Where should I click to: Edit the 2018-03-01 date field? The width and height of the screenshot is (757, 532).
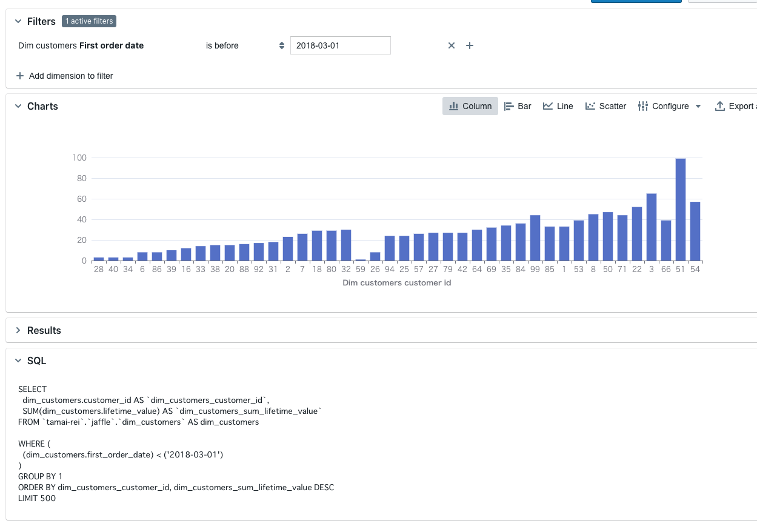pos(341,45)
